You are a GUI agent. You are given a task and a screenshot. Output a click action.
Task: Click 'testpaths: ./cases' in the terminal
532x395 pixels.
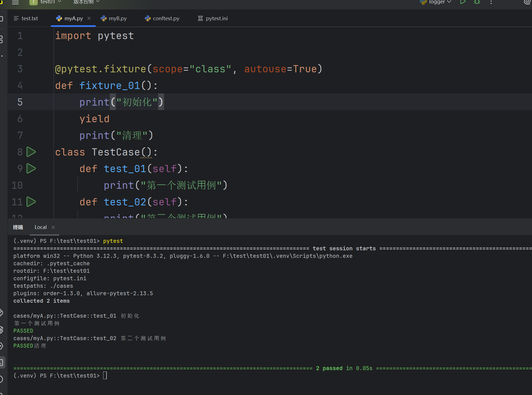tap(43, 286)
